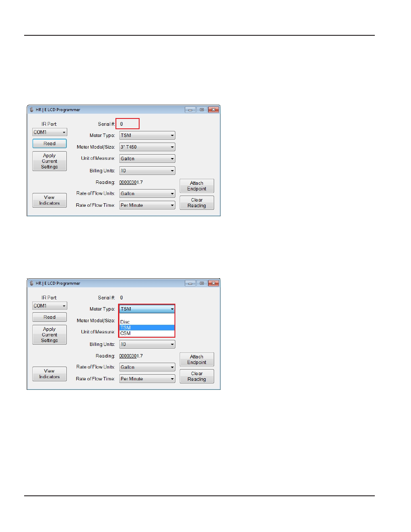Open Rate of Flow Time dropdown in upper window

click(147, 205)
